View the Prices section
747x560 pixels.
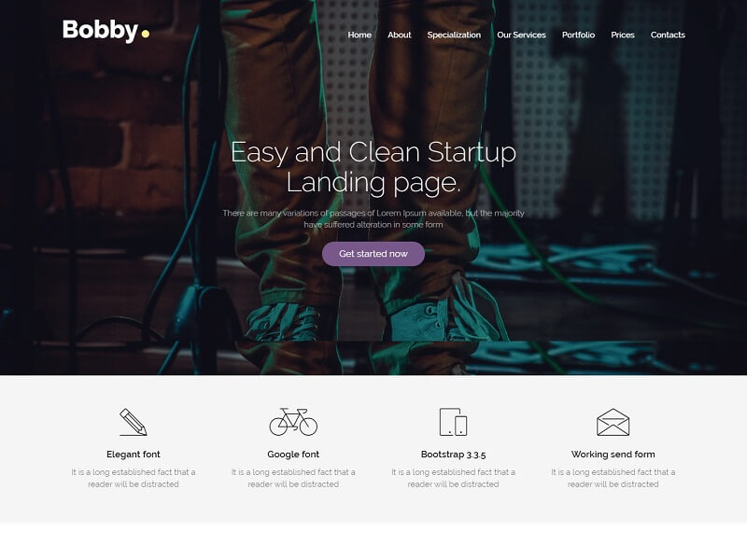click(623, 35)
